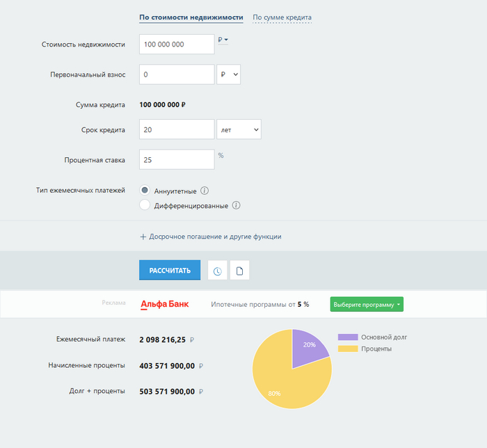Click the Процентная ставка input field
This screenshot has height=448, width=487.
click(x=177, y=159)
